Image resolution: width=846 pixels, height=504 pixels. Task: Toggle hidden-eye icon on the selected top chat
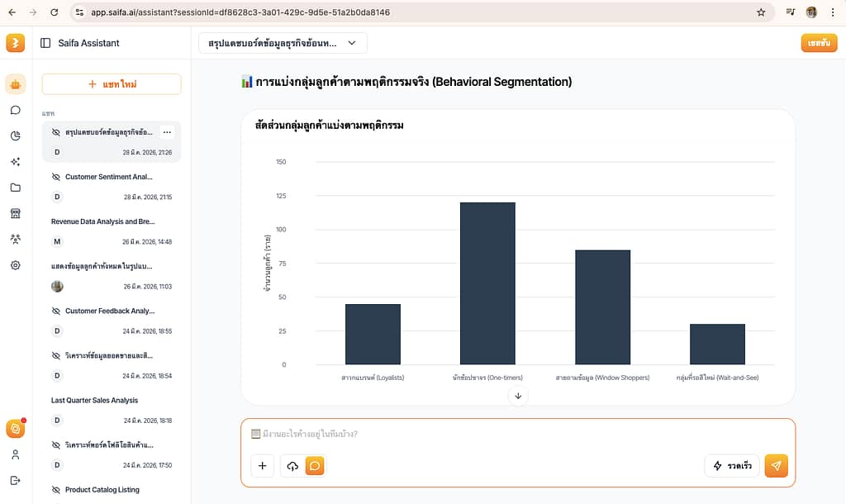pos(55,132)
